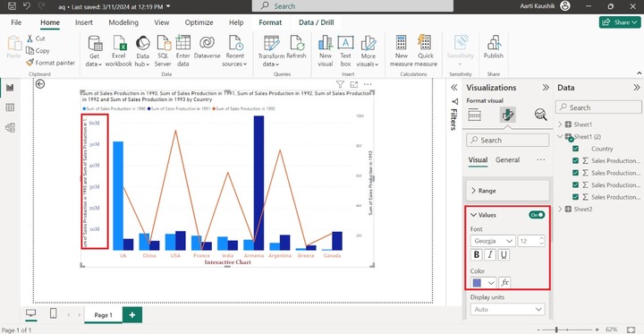Click the Refresh icon
Screen dimensions: 644x334
point(297,47)
